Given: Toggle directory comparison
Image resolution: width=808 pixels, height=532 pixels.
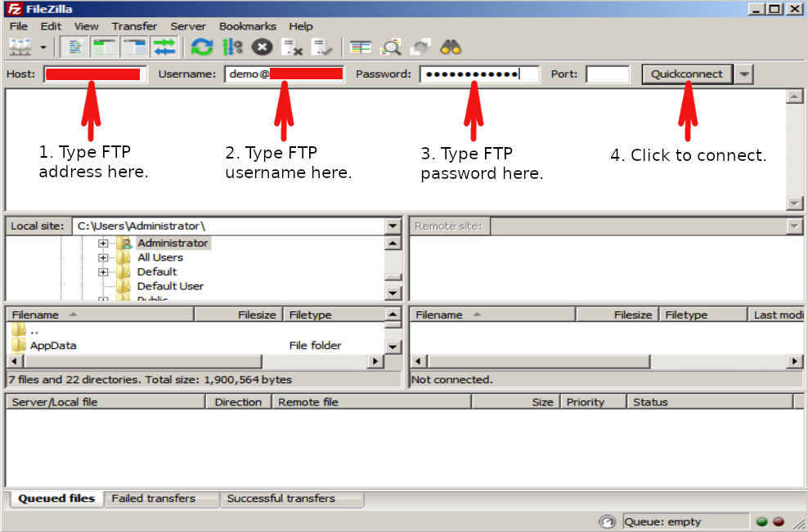Looking at the screenshot, I should click(391, 47).
